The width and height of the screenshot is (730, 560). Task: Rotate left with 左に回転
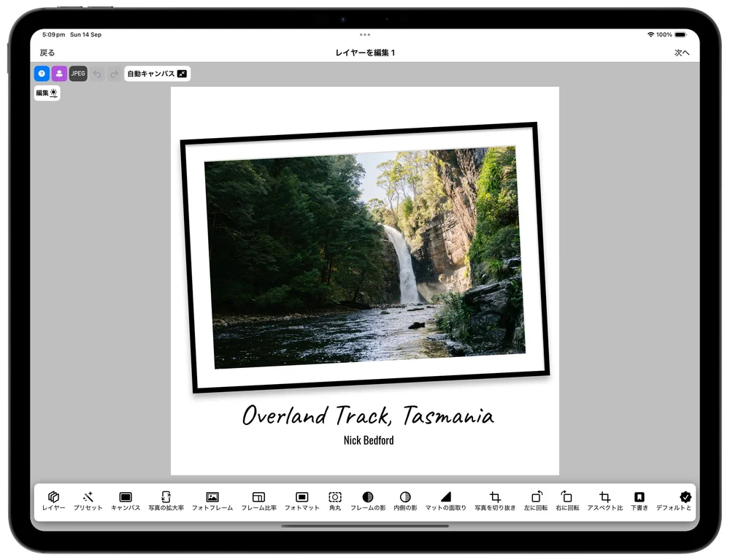click(x=537, y=501)
